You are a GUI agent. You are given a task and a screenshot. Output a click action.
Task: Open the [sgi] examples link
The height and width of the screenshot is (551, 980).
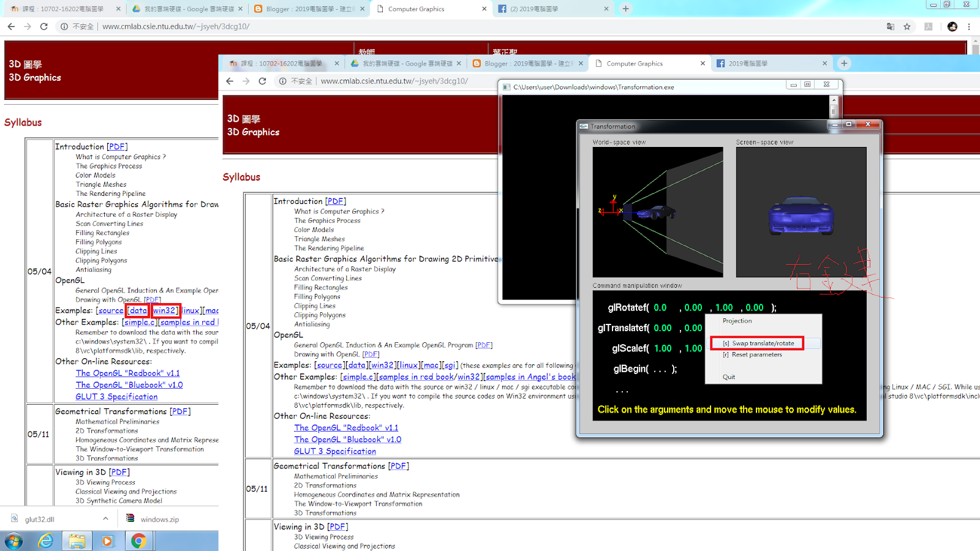click(449, 365)
